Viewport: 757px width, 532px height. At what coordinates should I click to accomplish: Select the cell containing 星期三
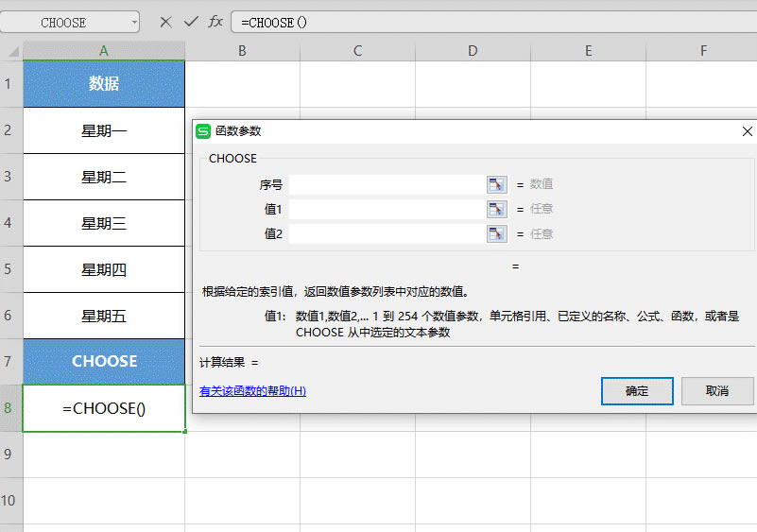tap(104, 223)
